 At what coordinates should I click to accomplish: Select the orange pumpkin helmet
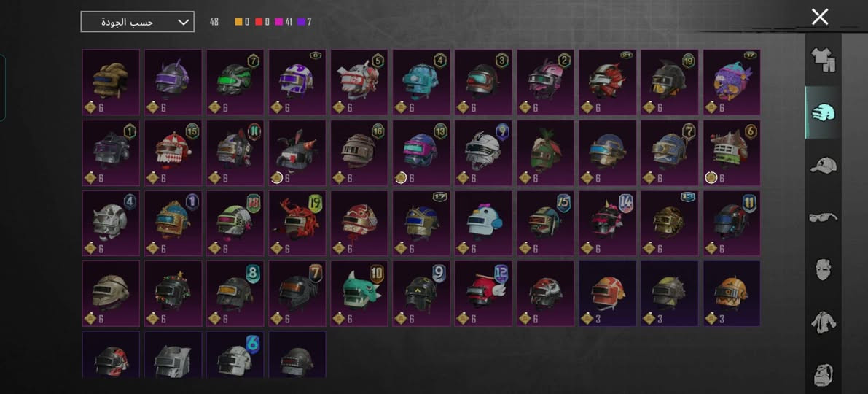[x=732, y=294]
